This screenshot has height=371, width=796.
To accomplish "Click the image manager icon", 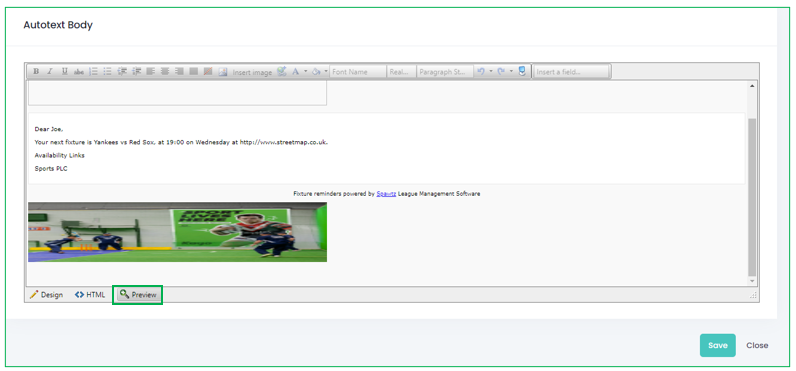I will click(x=222, y=72).
